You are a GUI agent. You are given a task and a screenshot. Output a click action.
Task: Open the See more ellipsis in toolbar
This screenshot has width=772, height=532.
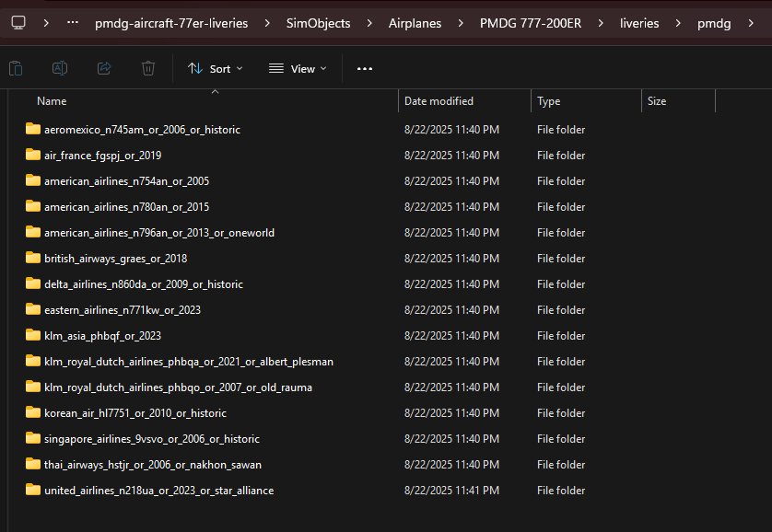pos(364,69)
